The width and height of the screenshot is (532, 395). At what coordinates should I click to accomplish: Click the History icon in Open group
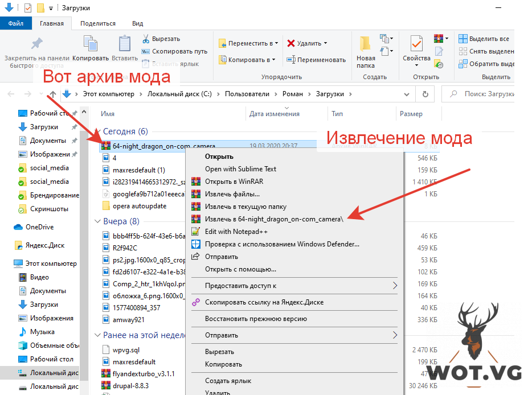pyautogui.click(x=439, y=64)
